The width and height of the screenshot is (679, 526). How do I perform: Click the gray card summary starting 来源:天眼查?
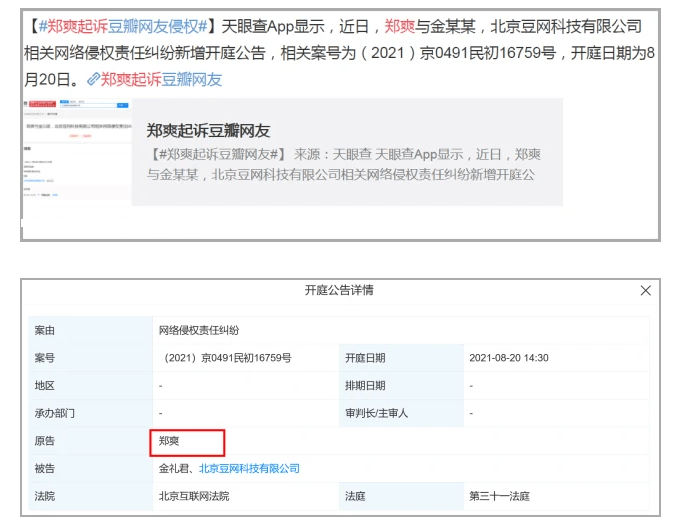tap(344, 165)
